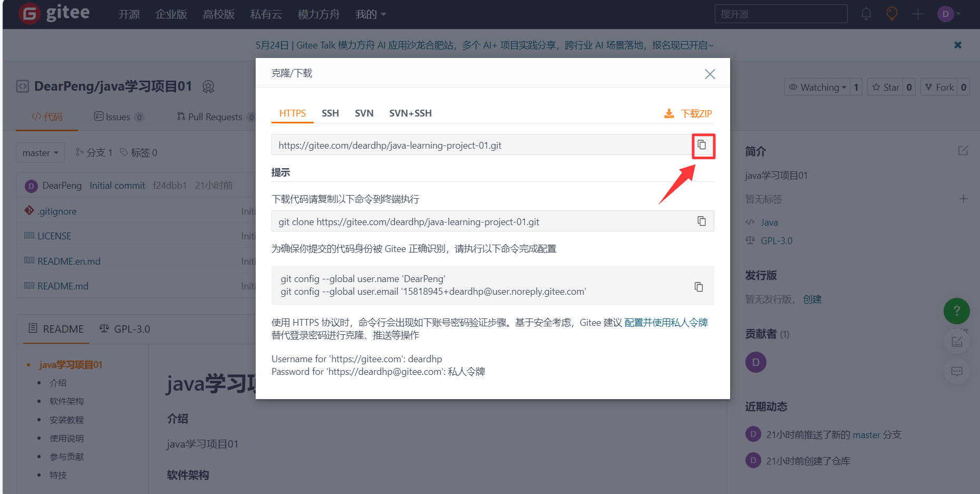Open the 代码 tab
Screen dimensions: 980x494
point(47,117)
